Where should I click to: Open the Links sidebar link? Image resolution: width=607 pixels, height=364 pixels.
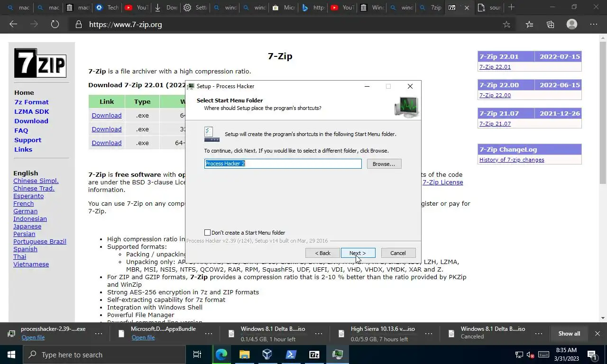pos(23,149)
